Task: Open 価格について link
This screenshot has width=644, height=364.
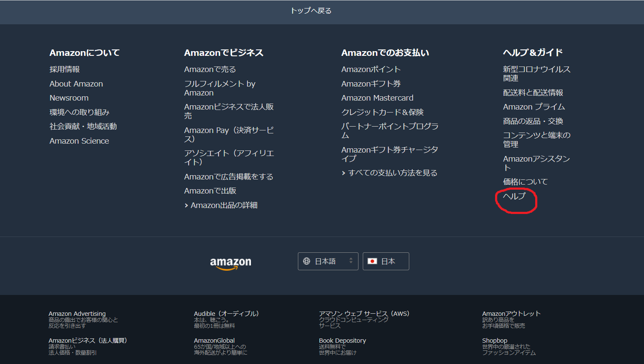Action: [525, 182]
